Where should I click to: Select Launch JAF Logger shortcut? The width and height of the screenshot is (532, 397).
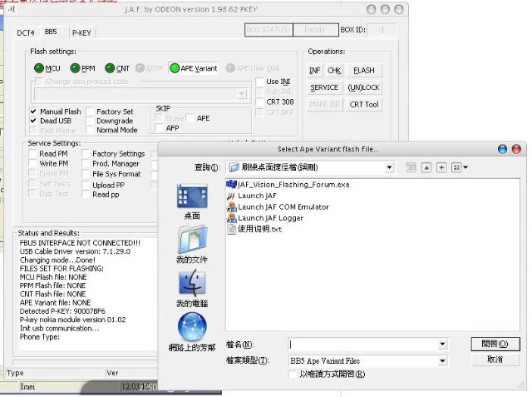(265, 218)
